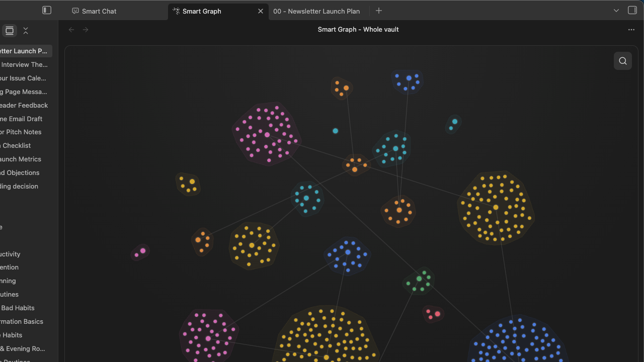
Task: Open the 'our Issue Cale...' note
Action: pyautogui.click(x=24, y=78)
